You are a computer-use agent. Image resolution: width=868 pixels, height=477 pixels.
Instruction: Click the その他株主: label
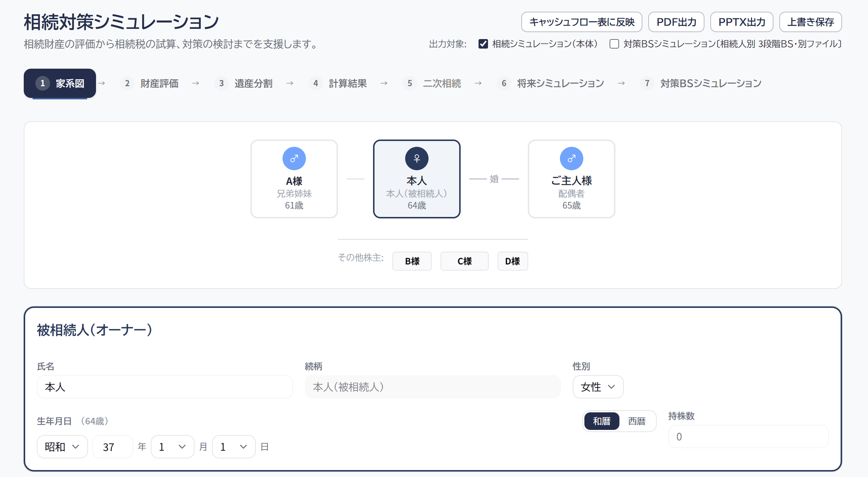tap(361, 257)
